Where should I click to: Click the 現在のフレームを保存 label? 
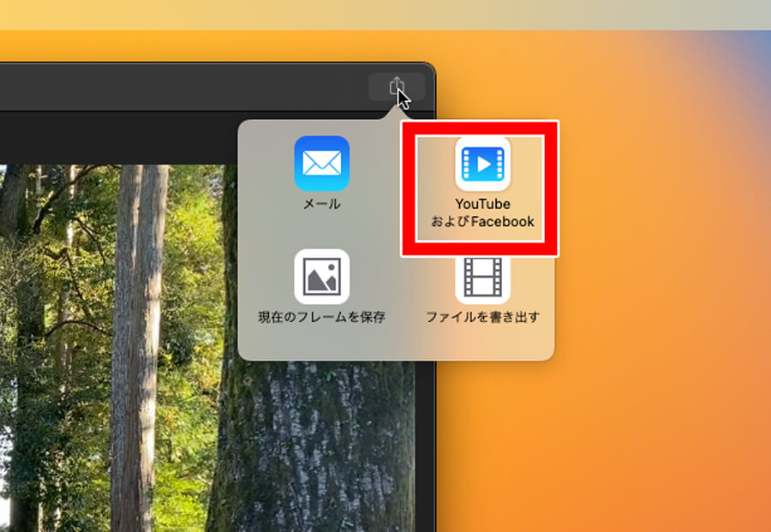(x=322, y=317)
